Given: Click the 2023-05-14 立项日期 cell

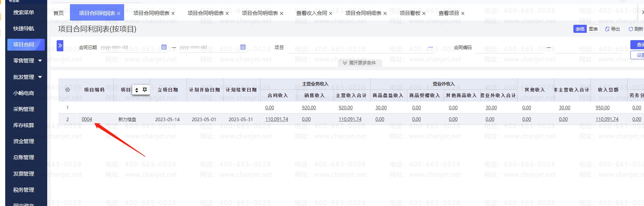Looking at the screenshot, I should point(167,119).
